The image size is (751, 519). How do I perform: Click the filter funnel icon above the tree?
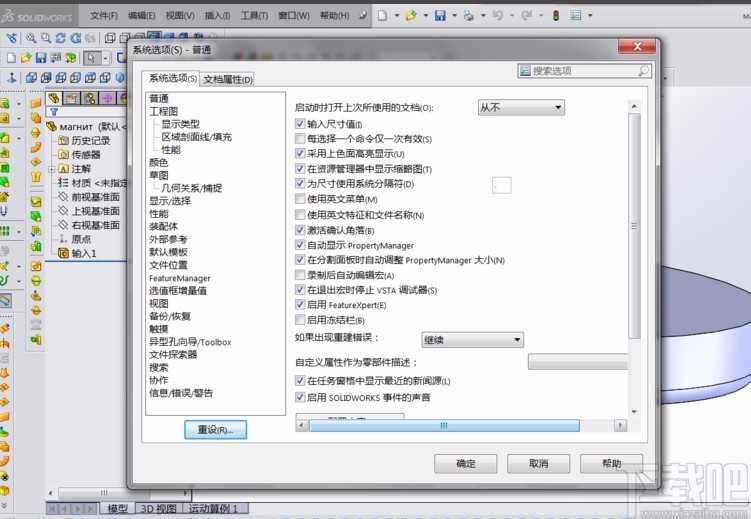54,112
